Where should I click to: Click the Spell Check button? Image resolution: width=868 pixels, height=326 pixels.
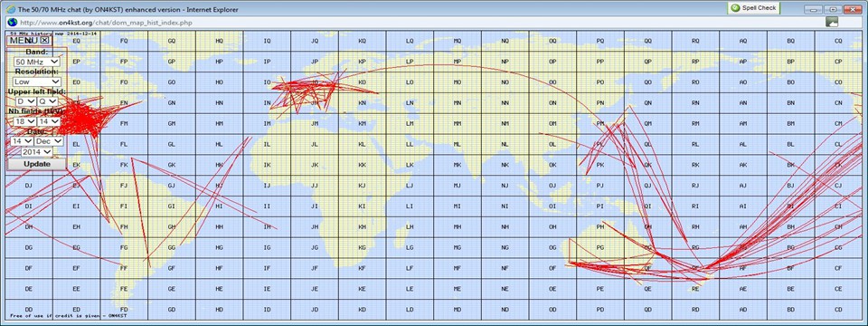click(x=754, y=8)
